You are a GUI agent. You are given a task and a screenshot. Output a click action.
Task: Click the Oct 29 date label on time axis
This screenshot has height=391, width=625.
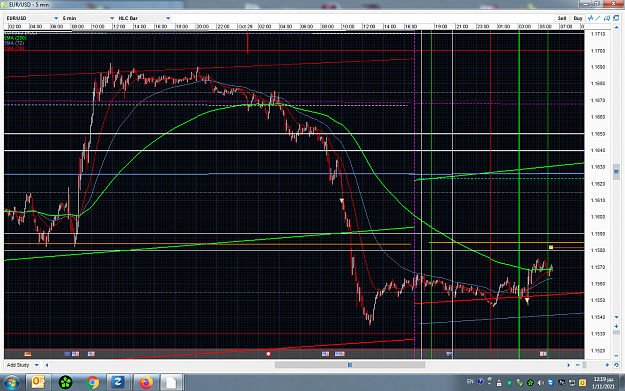pyautogui.click(x=245, y=27)
